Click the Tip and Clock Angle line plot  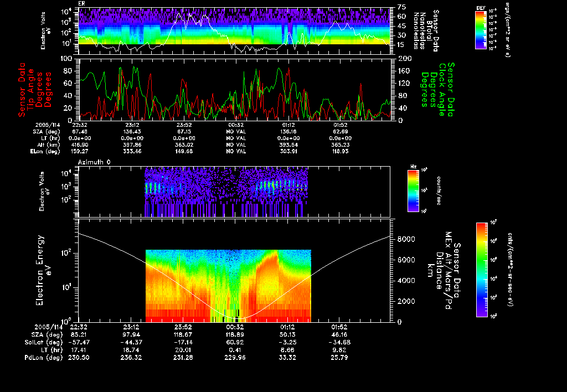click(x=235, y=89)
